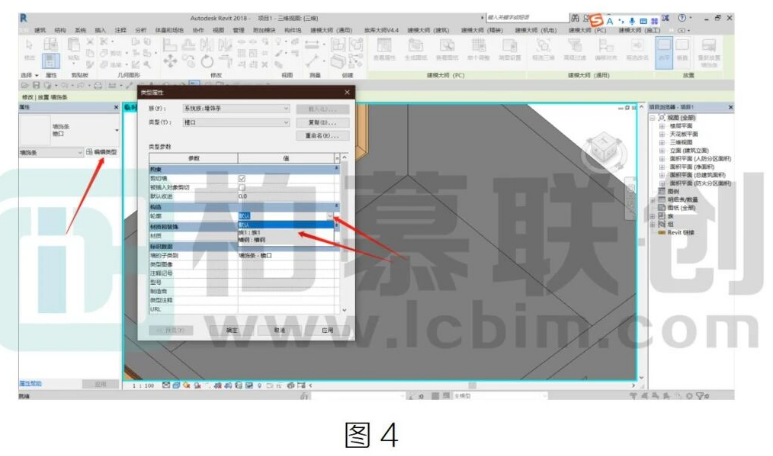773x456 pixels.
Task: Click the 复制 duplicate button in dialog
Action: pyautogui.click(x=322, y=122)
